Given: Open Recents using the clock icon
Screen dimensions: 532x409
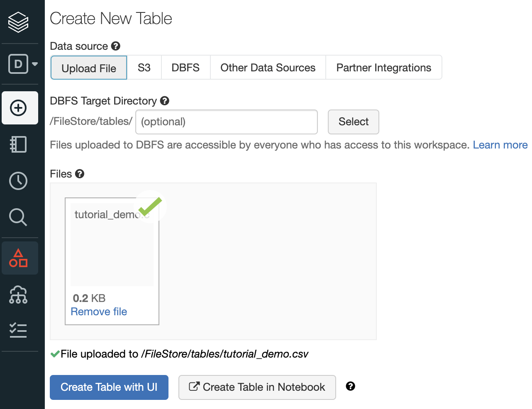Looking at the screenshot, I should coord(18,180).
